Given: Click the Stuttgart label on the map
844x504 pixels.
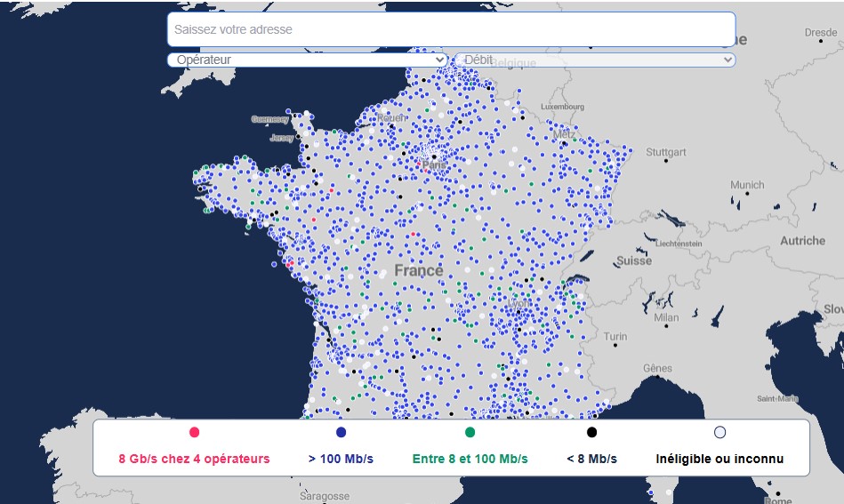Looking at the screenshot, I should pos(666,153).
